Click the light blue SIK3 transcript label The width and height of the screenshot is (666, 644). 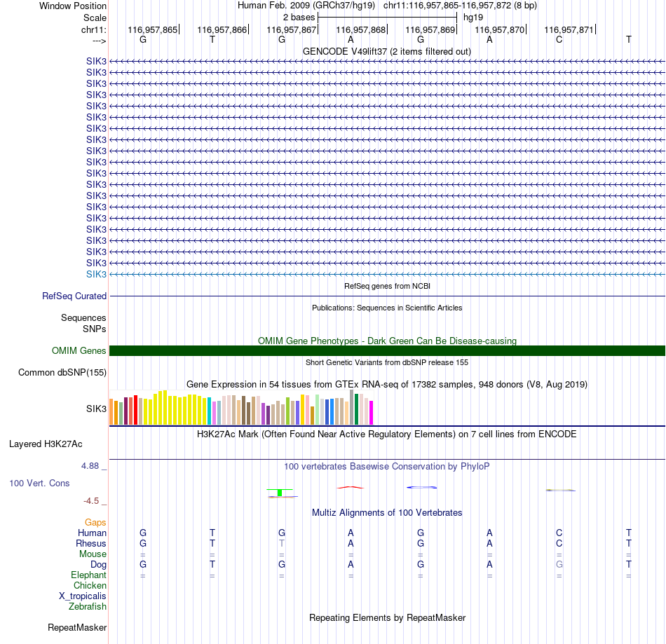(97, 274)
